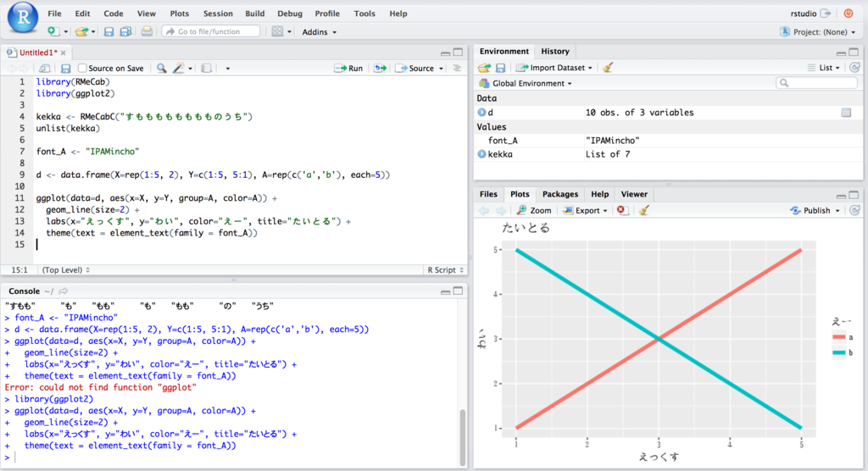Image resolution: width=868 pixels, height=471 pixels.
Task: Click the console vertical scrollbar
Action: click(x=462, y=437)
